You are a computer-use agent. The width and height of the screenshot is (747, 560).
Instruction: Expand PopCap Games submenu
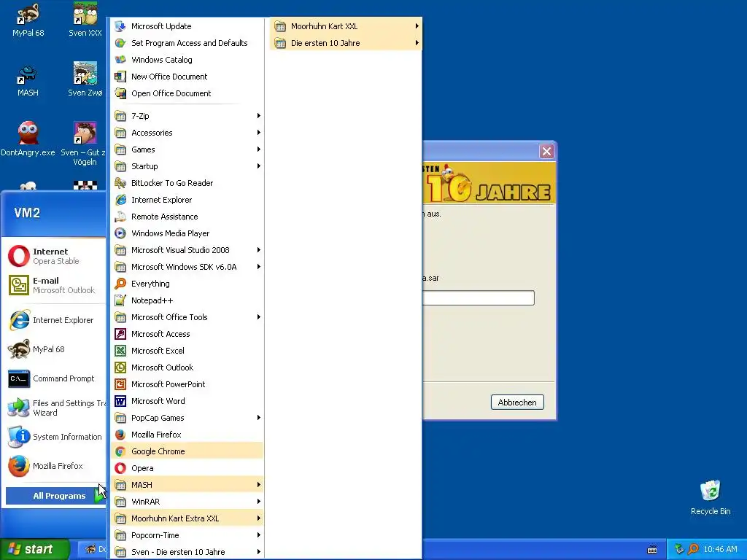click(x=187, y=418)
